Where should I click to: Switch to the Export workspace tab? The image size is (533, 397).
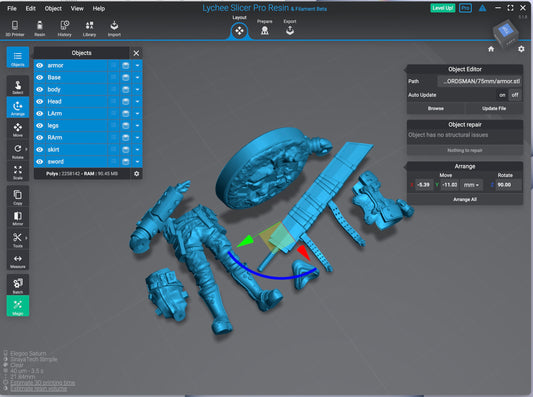[290, 27]
